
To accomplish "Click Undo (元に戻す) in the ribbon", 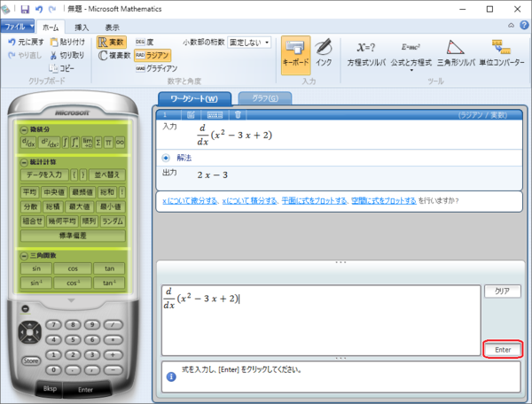I will (x=26, y=42).
